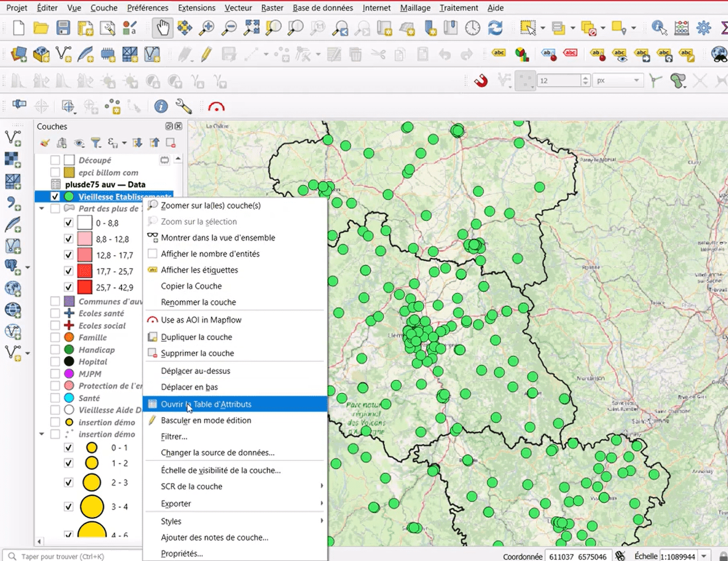Click the temporal controller clock icon
The height and width of the screenshot is (561, 728).
click(x=473, y=28)
